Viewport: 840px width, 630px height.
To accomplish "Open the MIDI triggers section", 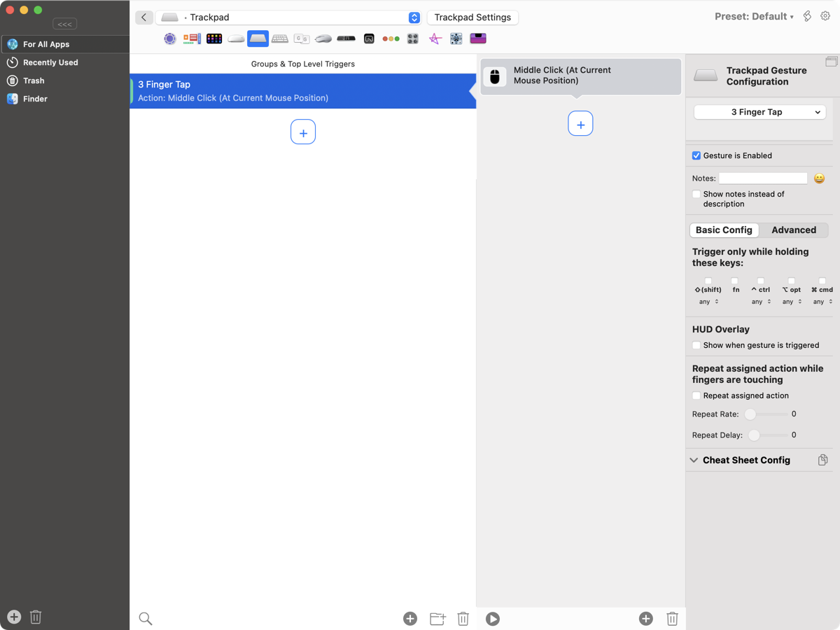I will 456,38.
